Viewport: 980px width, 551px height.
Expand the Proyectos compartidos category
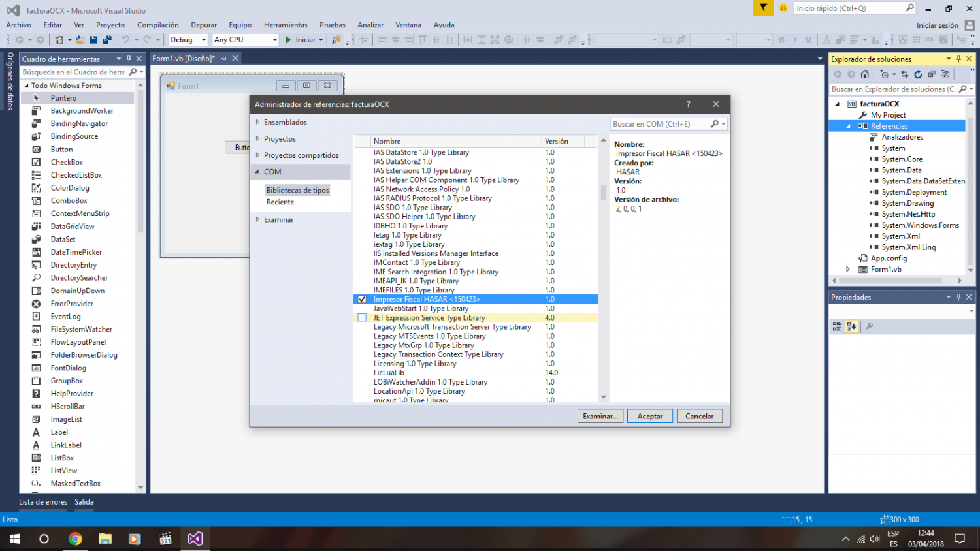click(257, 155)
